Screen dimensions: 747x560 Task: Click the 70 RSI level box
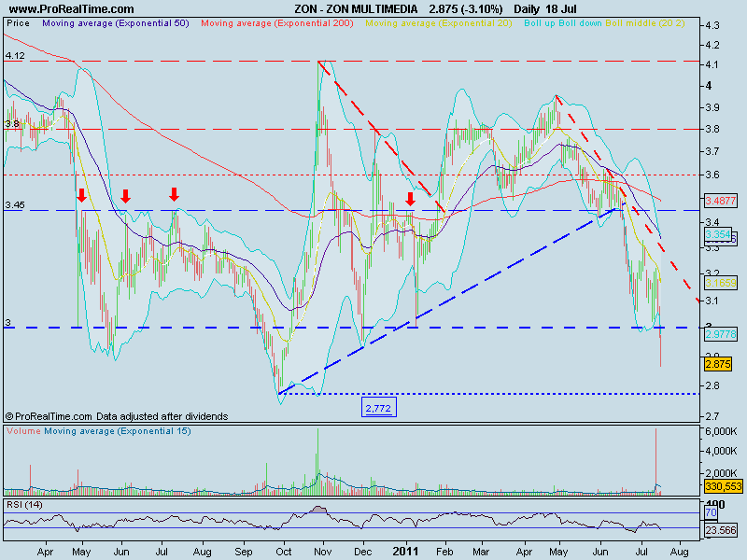point(711,512)
